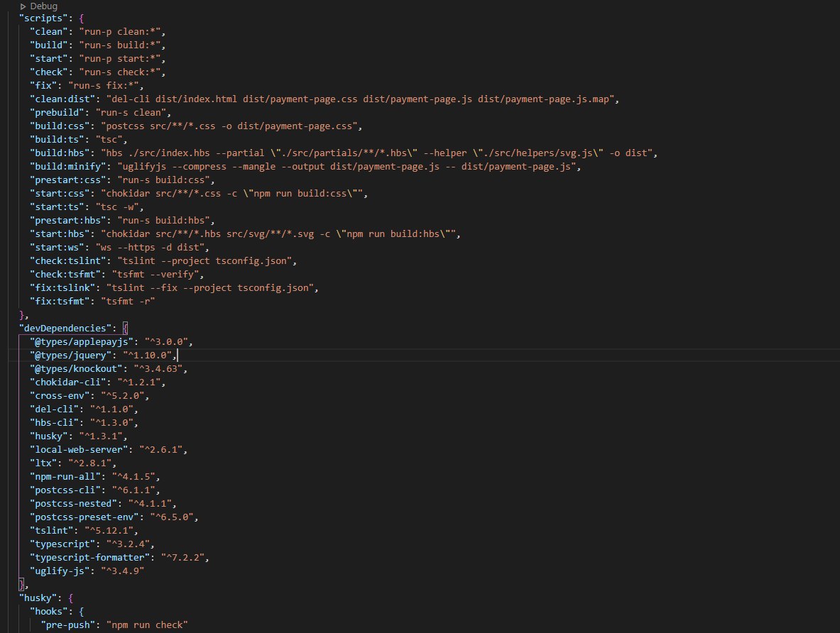Click the opening brace after devDependencies
This screenshot has width=840, height=633.
pos(125,328)
